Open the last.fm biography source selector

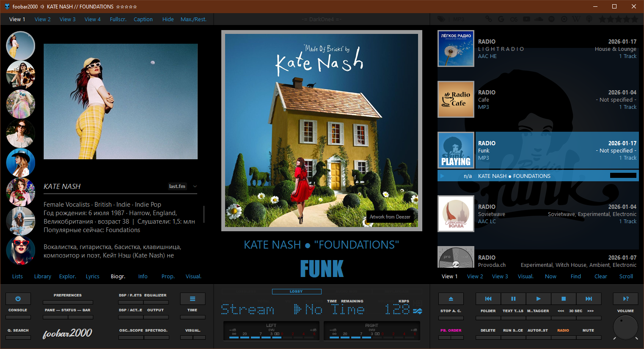[177, 186]
